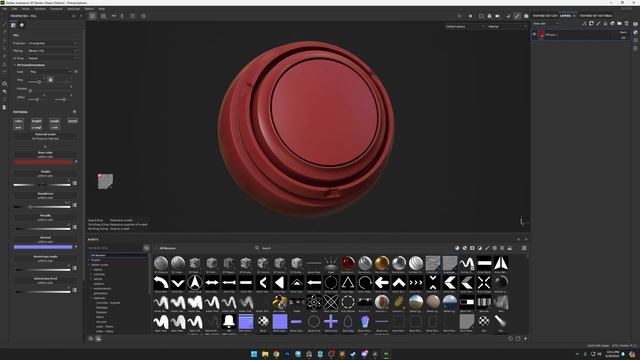Adjust the Roughness uniform color slider
Screen dimensions: 640x360
42,207
